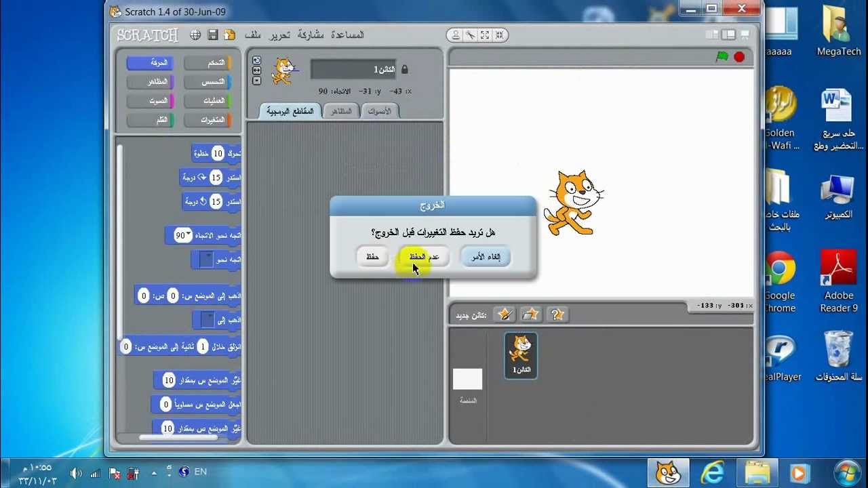Viewport: 868px width, 488px height.
Task: Open Scratch cat icon in Windows taskbar
Action: (x=668, y=472)
